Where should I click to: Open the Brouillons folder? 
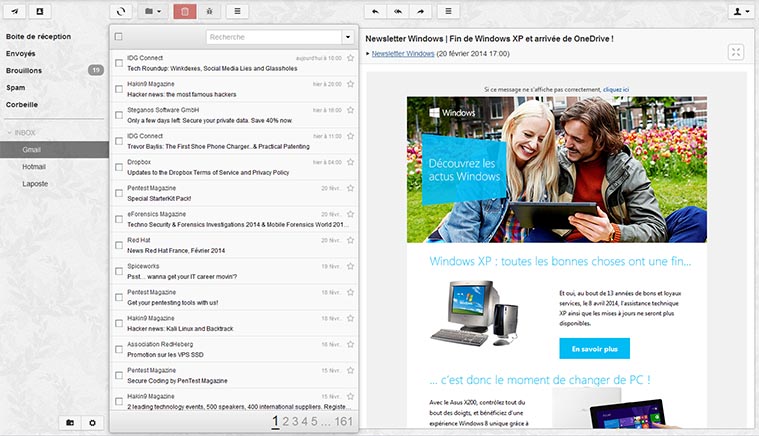(24, 70)
